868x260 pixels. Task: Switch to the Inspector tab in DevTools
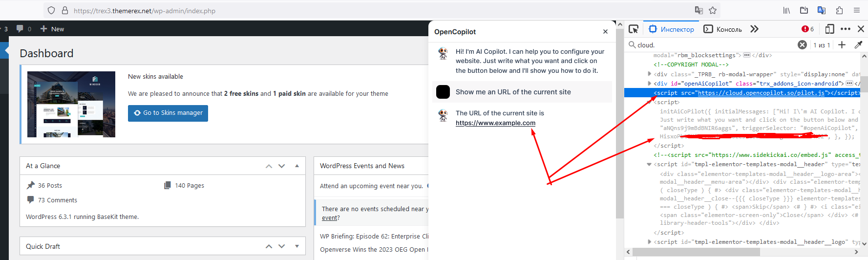[671, 29]
